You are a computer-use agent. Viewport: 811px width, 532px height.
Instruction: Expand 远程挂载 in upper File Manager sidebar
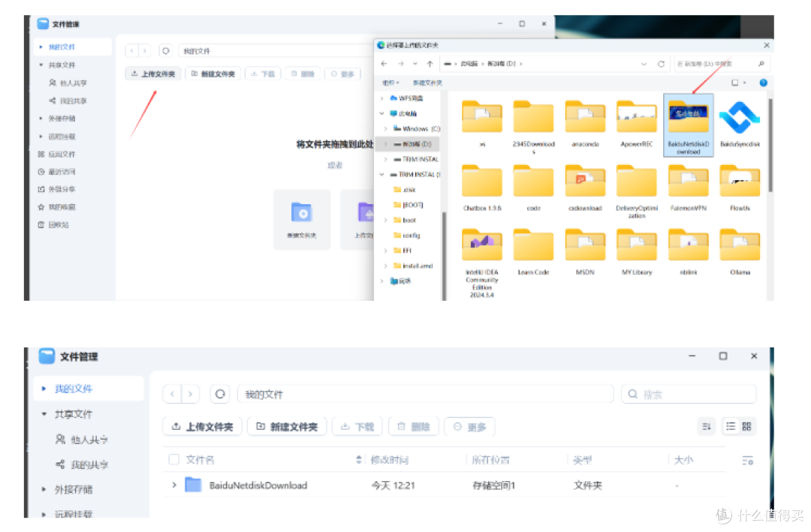click(41, 137)
